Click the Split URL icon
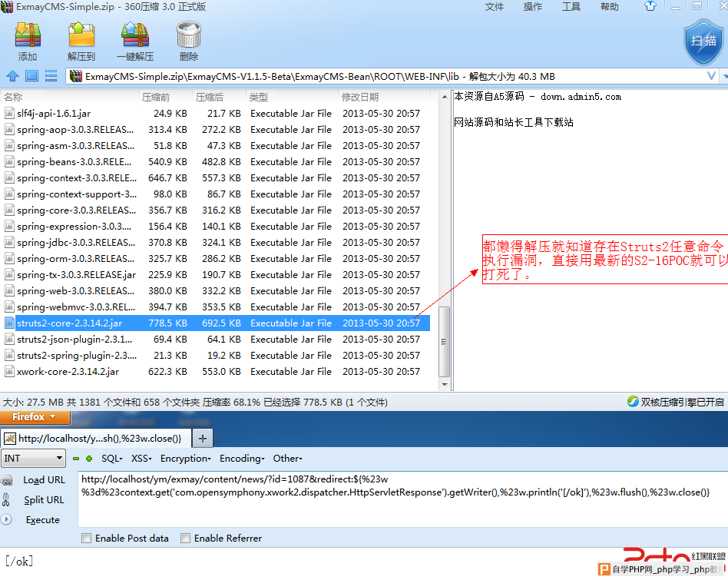The height and width of the screenshot is (580, 728). click(x=6, y=500)
